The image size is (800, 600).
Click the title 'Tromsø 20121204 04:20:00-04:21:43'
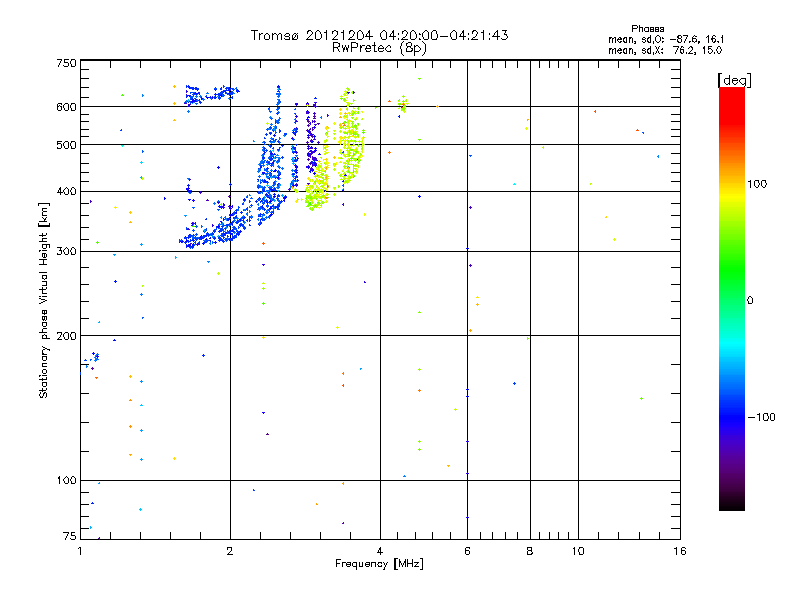[379, 35]
